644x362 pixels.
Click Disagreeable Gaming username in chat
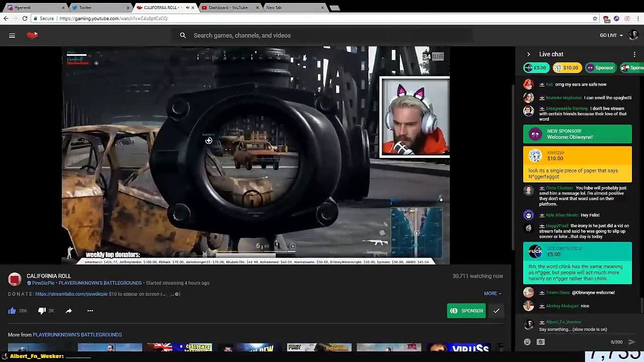point(567,109)
